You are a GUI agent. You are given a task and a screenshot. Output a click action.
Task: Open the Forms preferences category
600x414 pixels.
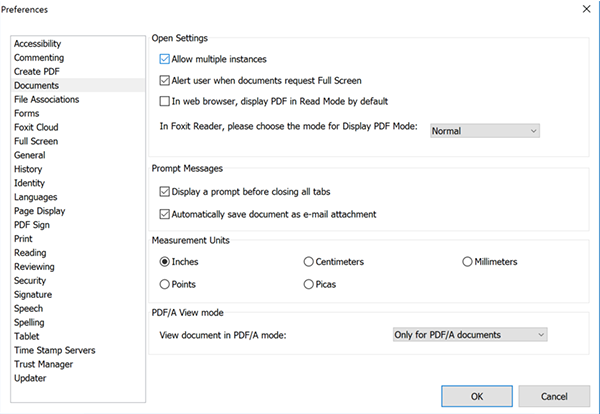coord(78,113)
